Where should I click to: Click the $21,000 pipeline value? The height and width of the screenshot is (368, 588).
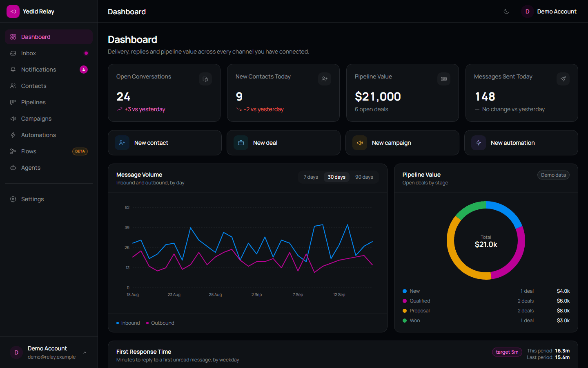coord(378,96)
